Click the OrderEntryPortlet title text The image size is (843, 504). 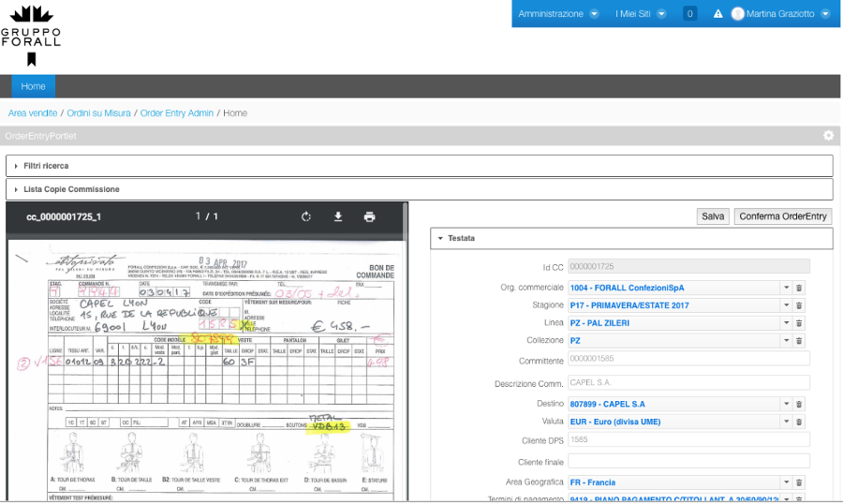click(40, 136)
